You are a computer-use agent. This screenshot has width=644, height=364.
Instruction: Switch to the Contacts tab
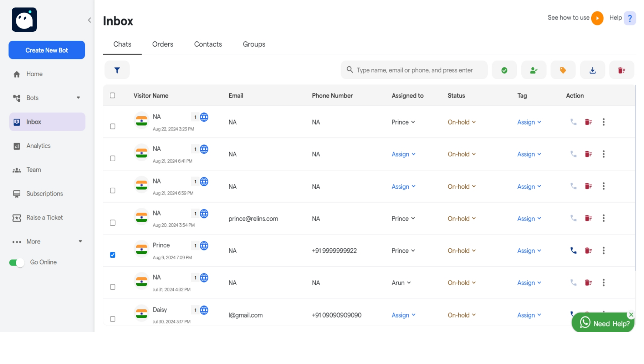tap(208, 44)
